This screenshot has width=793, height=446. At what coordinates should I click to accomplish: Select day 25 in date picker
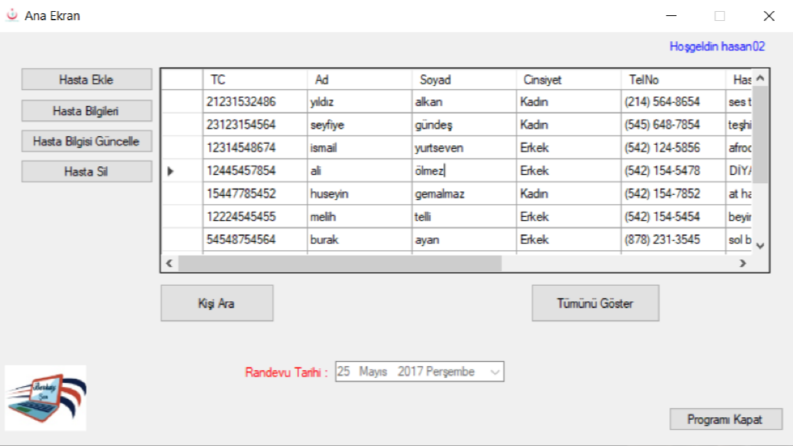tap(343, 372)
